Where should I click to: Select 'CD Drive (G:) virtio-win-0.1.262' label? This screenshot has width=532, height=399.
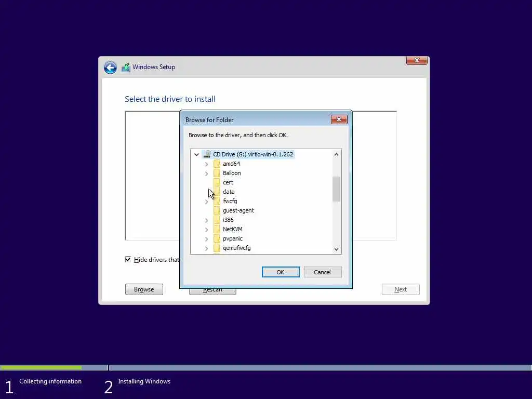click(x=253, y=154)
